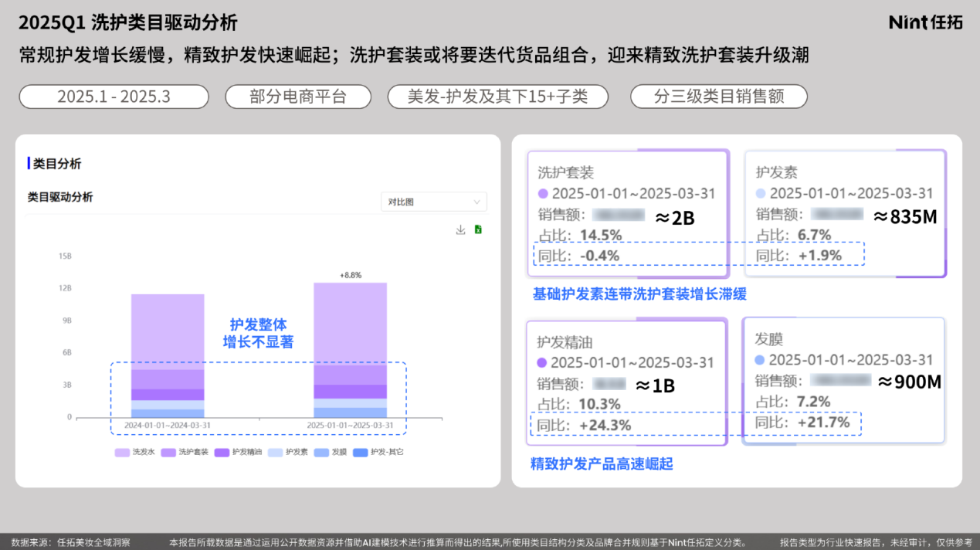Click the chart download icon
This screenshot has height=550, width=980.
click(460, 229)
